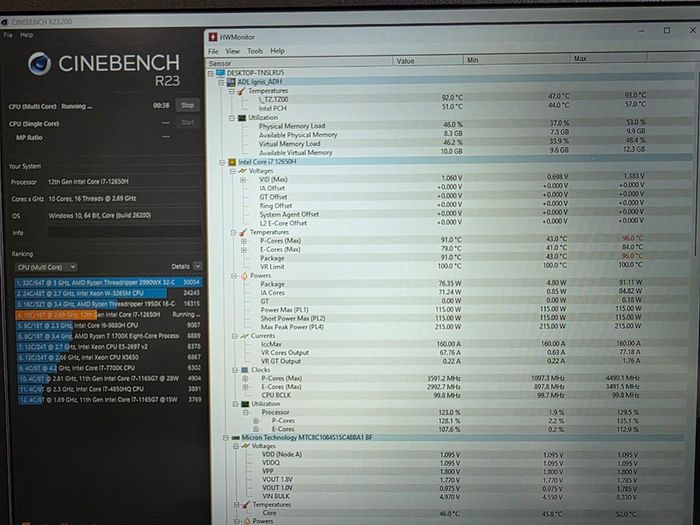The height and width of the screenshot is (525, 700).
Task: Select the running i7-12650H ranking entry
Action: (x=108, y=315)
